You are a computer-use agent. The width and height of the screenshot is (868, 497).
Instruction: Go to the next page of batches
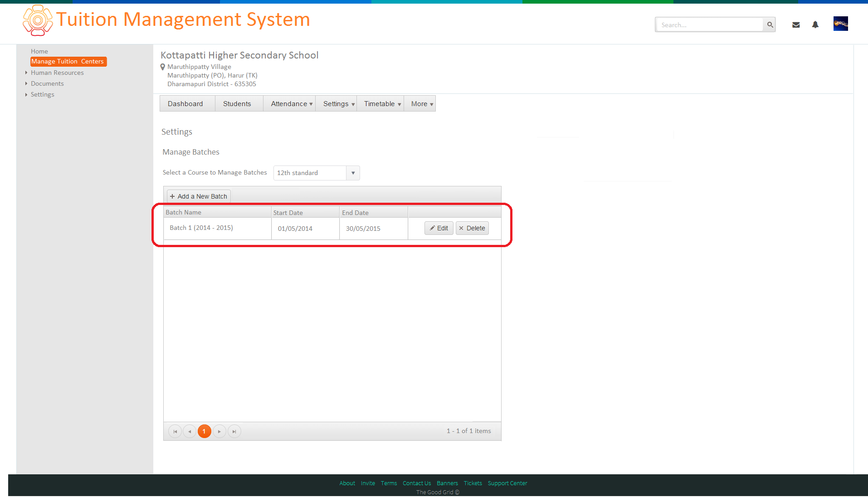[219, 431]
